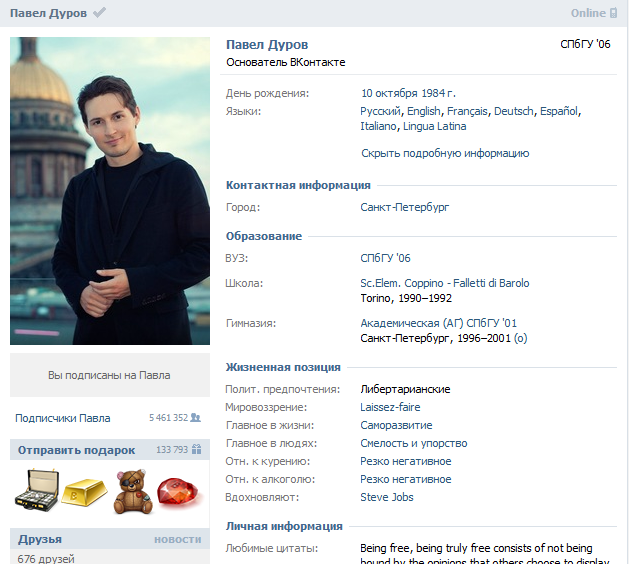The height and width of the screenshot is (564, 630).
Task: Select the gold bar gift
Action: click(83, 490)
